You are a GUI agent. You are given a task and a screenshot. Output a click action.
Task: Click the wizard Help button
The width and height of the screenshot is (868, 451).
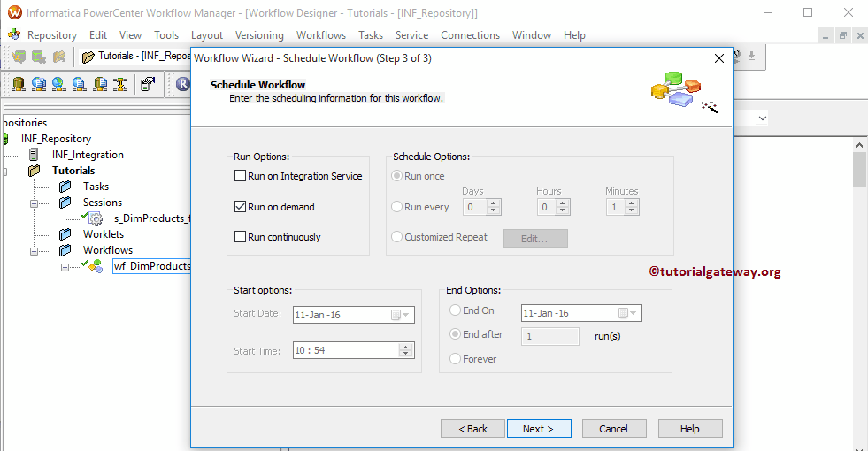(690, 428)
